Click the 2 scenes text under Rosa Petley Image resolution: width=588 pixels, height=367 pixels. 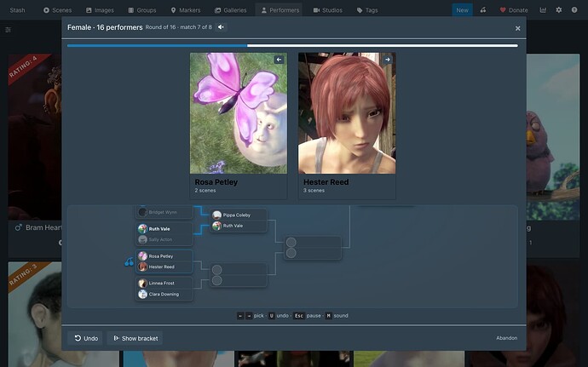pos(205,191)
